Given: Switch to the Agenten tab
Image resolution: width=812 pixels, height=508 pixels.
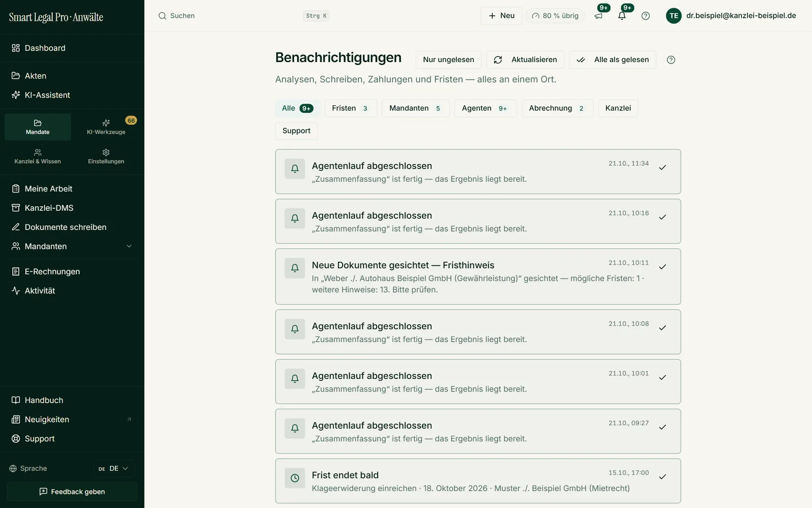Looking at the screenshot, I should [x=486, y=108].
